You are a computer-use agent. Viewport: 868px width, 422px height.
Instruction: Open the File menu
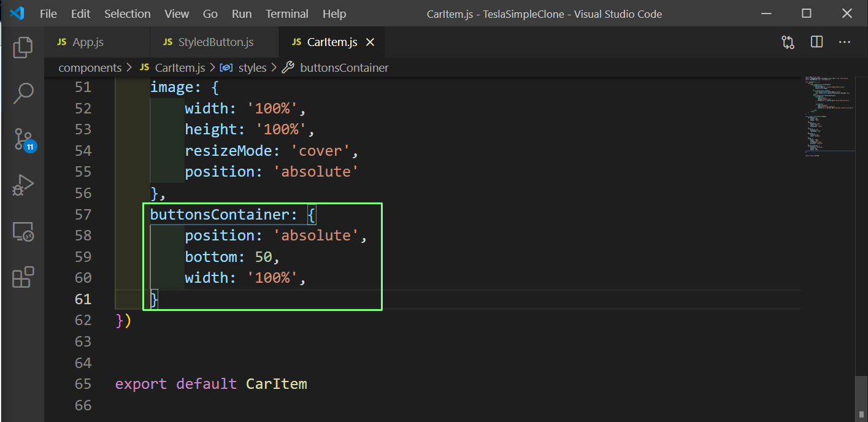point(48,13)
